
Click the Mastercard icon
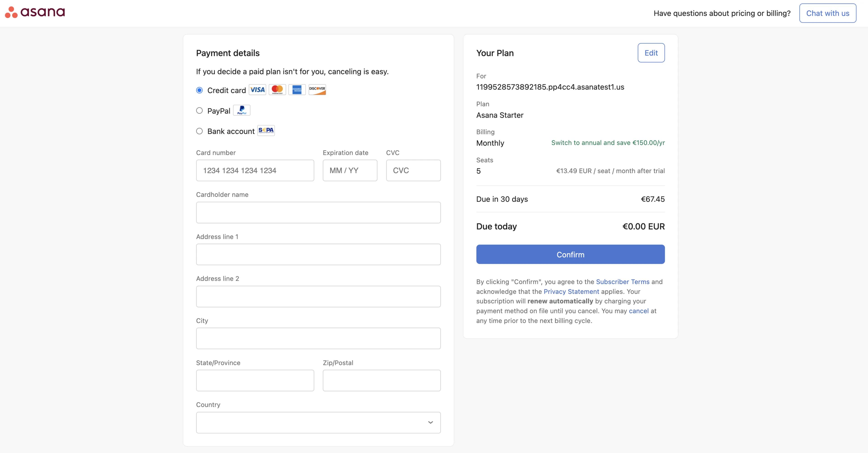277,90
